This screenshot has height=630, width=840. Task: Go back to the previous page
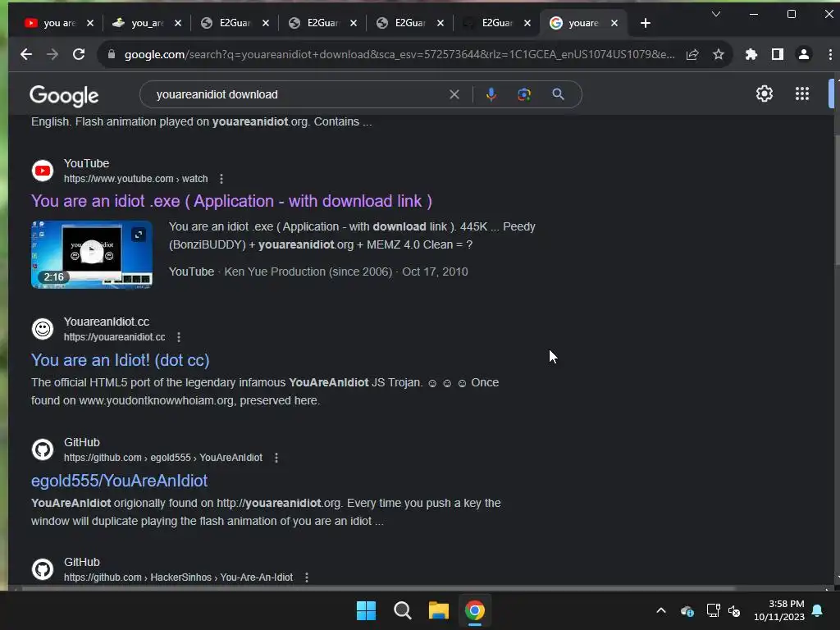[x=25, y=54]
